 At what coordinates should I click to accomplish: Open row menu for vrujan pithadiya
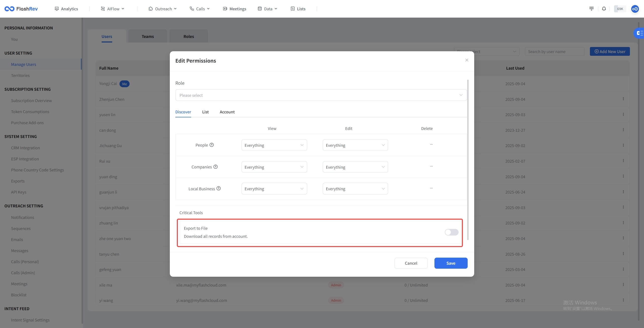(623, 207)
